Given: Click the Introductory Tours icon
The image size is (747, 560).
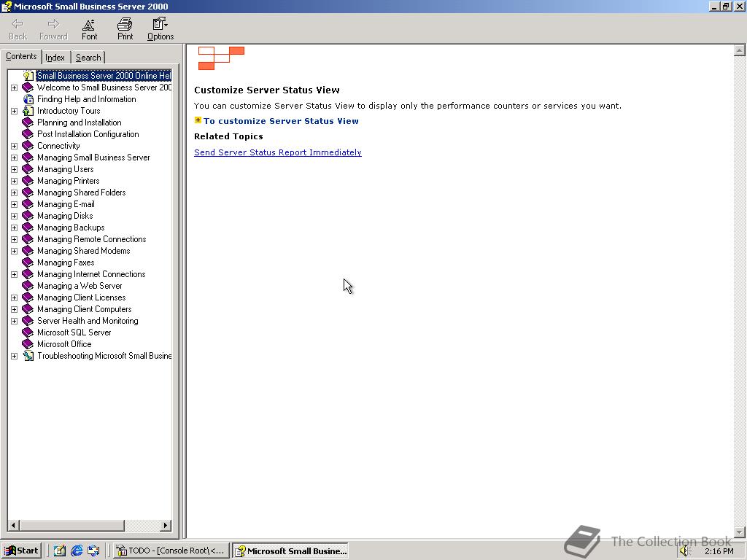Looking at the screenshot, I should point(28,111).
